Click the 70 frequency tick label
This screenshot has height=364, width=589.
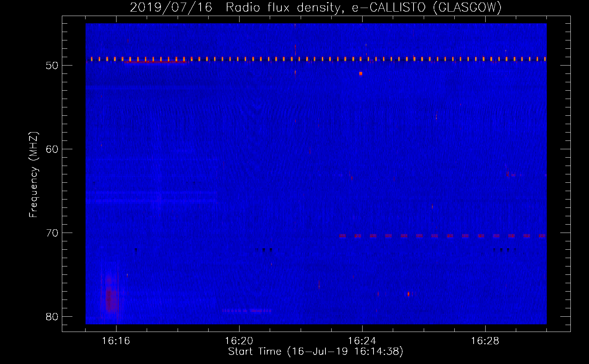[52, 233]
